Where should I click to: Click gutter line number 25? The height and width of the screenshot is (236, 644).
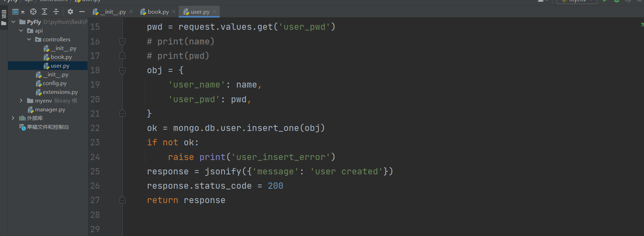tap(95, 172)
